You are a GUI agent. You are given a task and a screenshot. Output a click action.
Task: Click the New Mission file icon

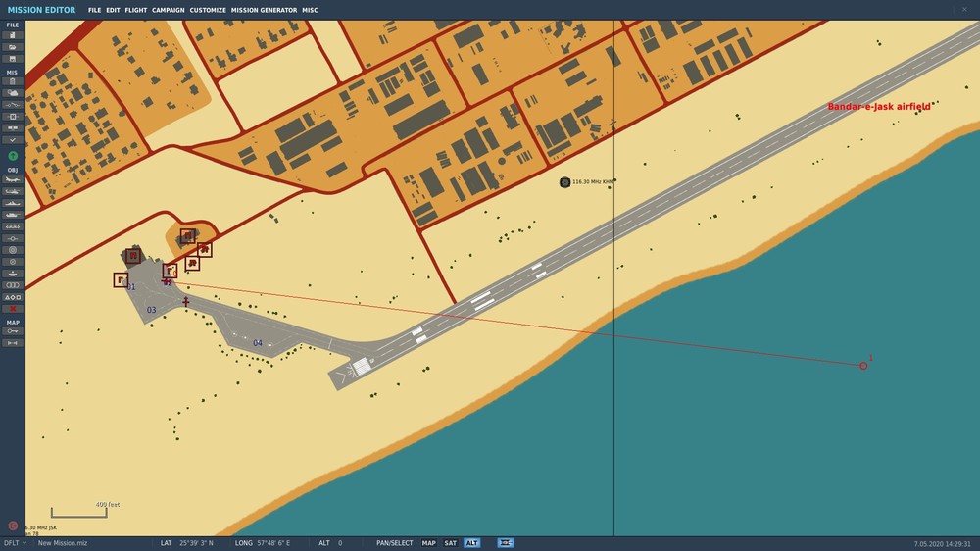(13, 35)
